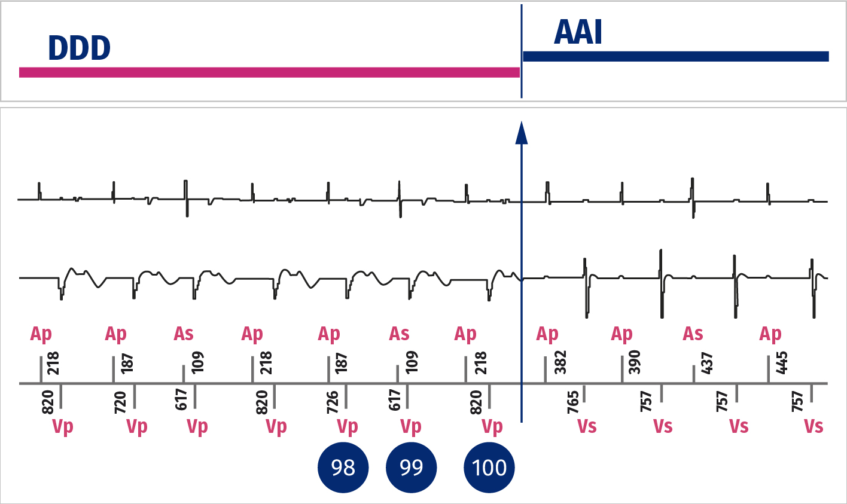Click the magenta DDD mode bar
Viewport: 847px width, 504px height.
[269, 72]
